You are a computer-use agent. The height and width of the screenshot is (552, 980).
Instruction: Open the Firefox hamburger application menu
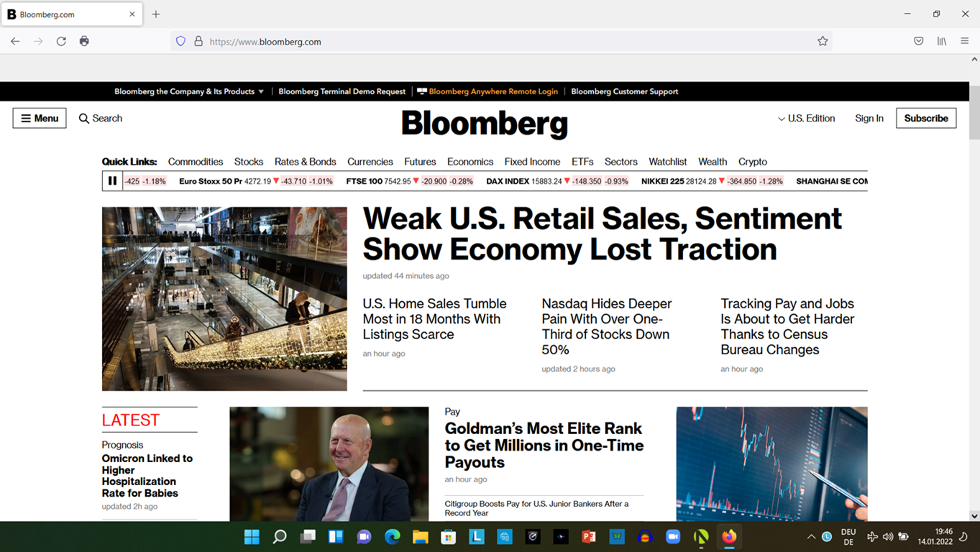point(965,42)
